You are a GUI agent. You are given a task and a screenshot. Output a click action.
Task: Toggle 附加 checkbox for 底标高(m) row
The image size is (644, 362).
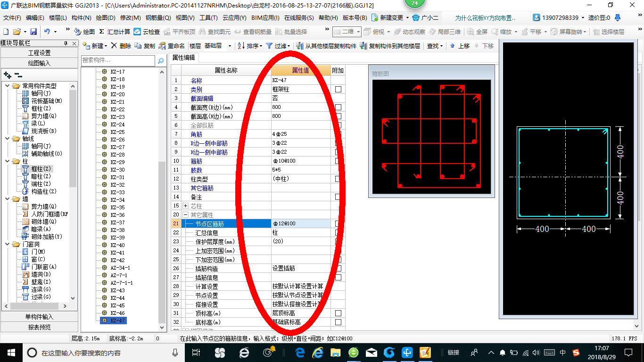pyautogui.click(x=338, y=322)
